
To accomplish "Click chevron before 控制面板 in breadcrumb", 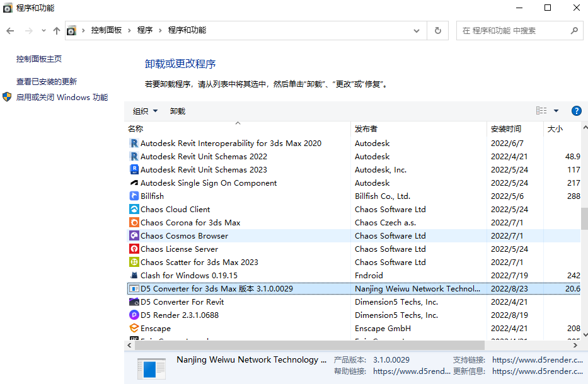I will pyautogui.click(x=83, y=30).
